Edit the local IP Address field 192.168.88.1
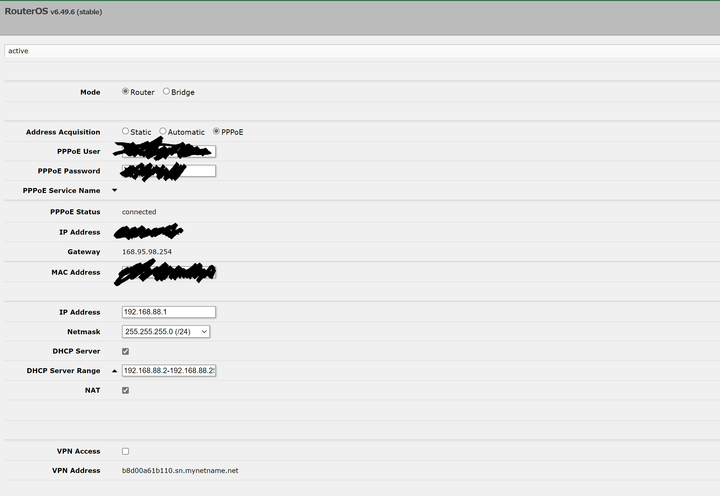 pos(169,312)
